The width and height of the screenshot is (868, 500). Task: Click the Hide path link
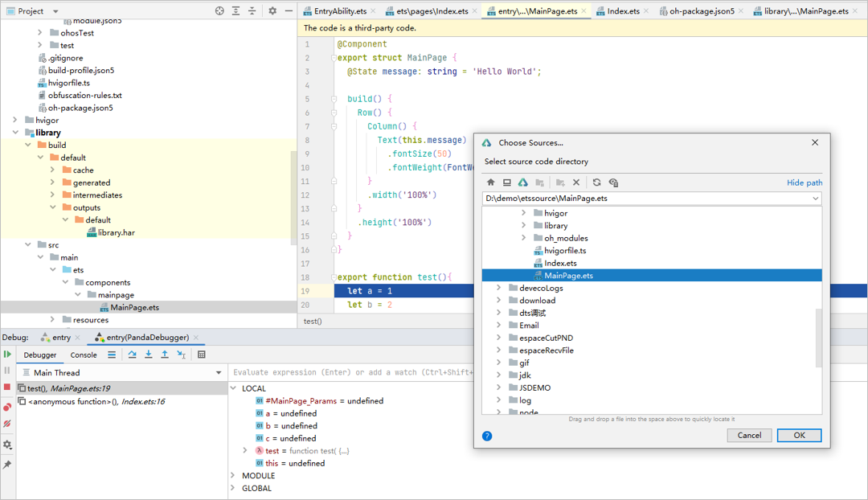805,182
